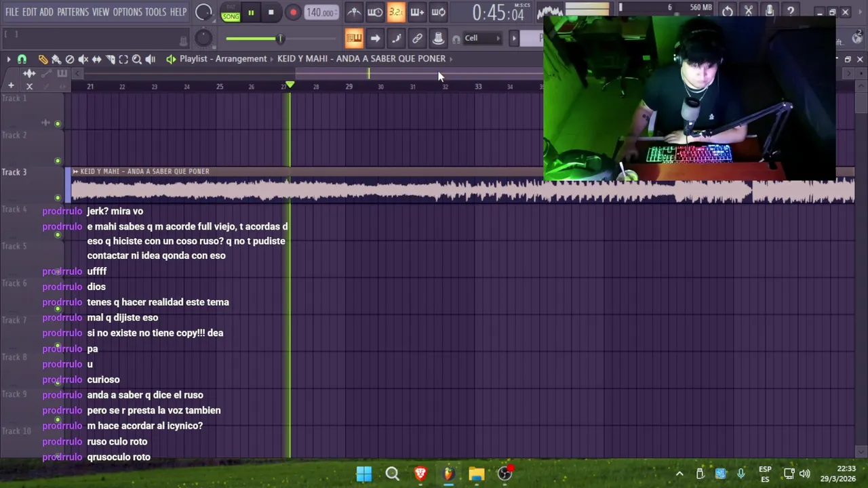
Task: Click the X icon below the track toolbar
Action: 29,86
